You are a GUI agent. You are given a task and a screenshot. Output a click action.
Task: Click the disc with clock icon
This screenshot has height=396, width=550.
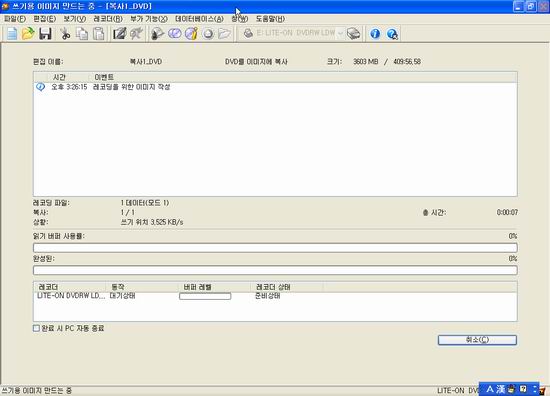click(x=174, y=34)
